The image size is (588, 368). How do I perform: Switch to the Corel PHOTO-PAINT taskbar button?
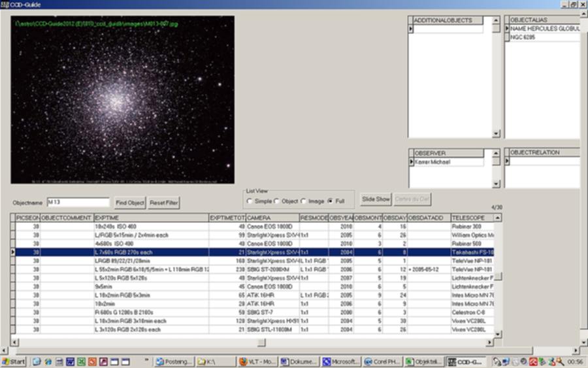[382, 361]
